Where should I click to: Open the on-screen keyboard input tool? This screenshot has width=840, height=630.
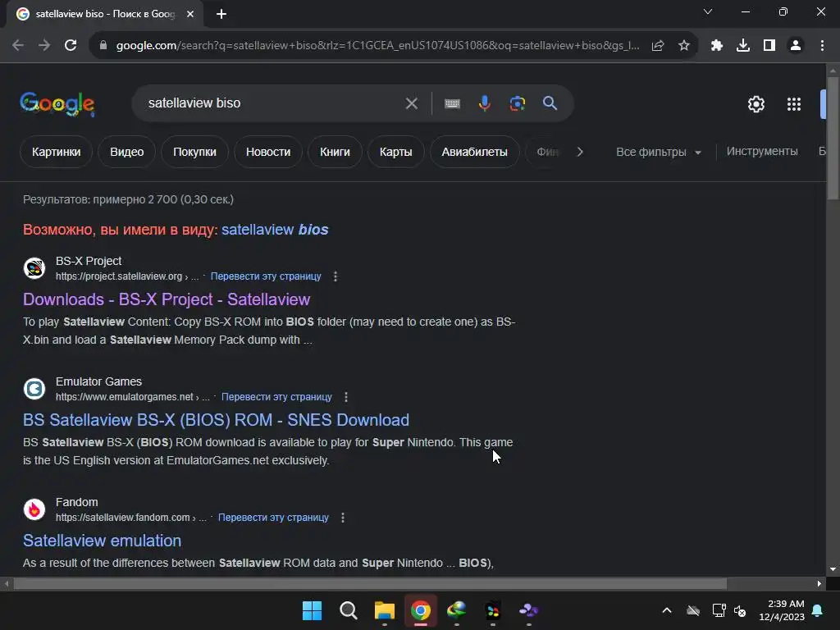click(x=452, y=103)
